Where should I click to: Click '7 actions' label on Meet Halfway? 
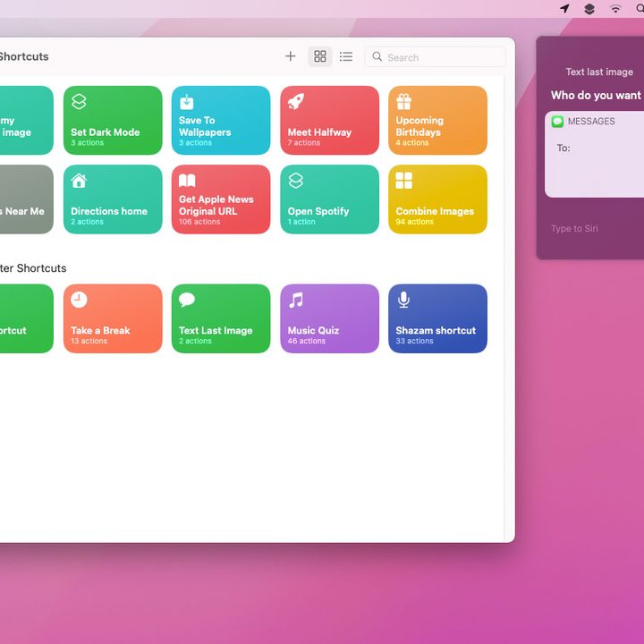304,143
